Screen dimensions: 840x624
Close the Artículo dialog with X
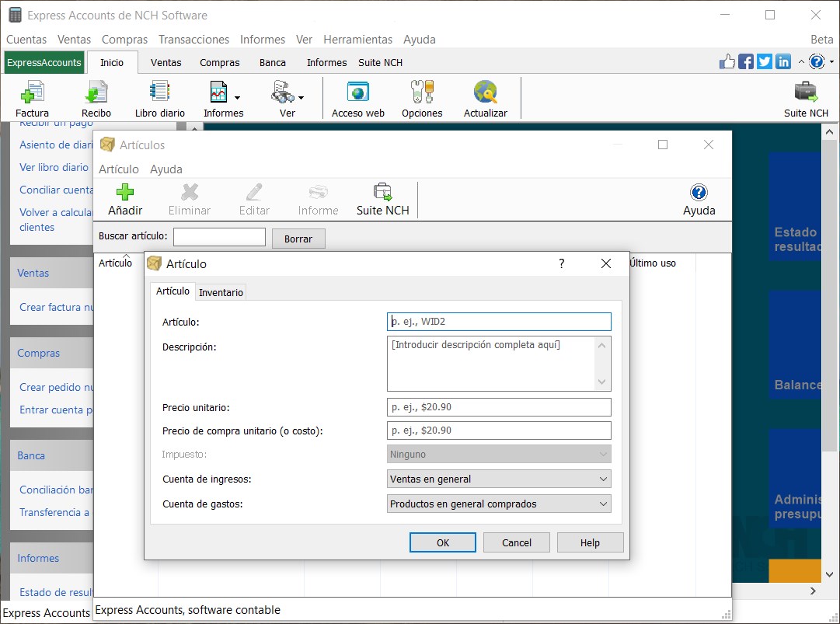pos(606,263)
